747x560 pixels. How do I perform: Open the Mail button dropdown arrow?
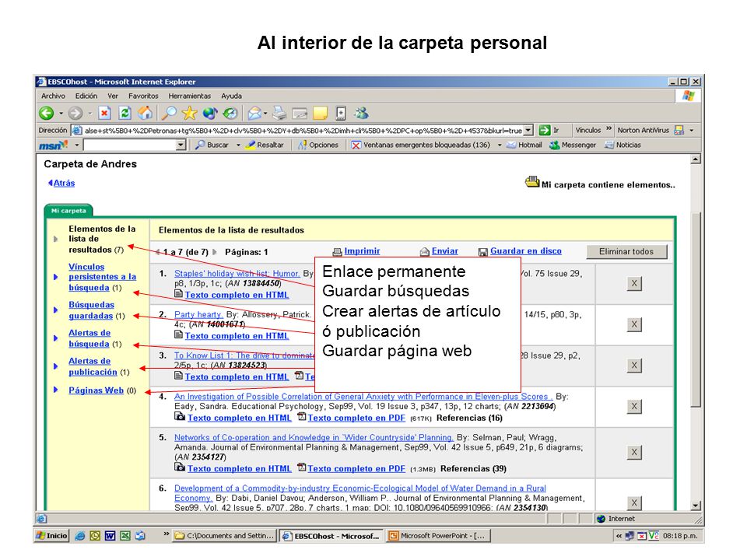265,114
